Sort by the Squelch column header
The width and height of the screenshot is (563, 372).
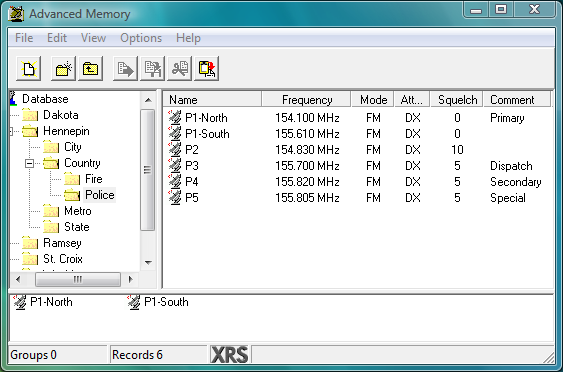[x=457, y=99]
